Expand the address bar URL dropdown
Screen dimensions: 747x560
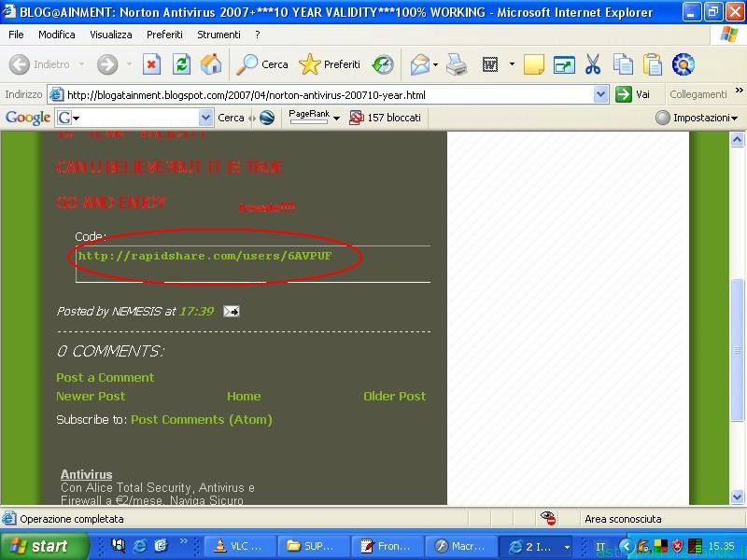pos(600,95)
